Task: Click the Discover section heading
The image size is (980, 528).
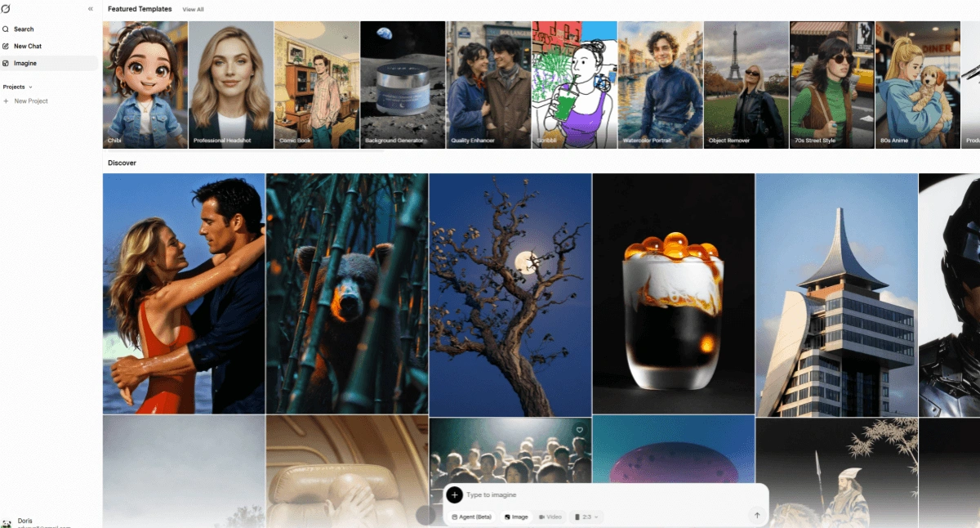Action: tap(122, 163)
